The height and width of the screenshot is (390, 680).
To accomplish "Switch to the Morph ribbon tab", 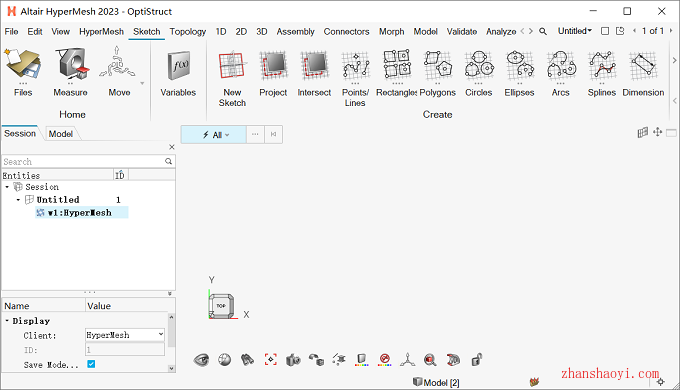I will (391, 32).
